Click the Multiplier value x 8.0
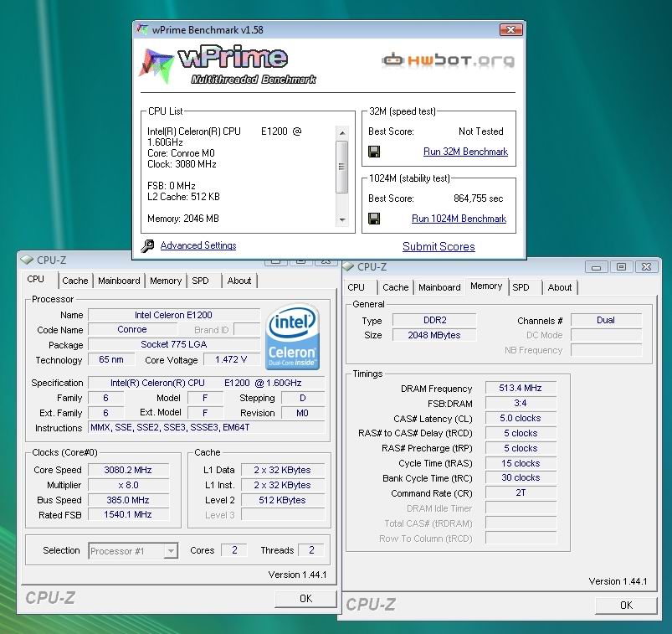Image resolution: width=672 pixels, height=634 pixels. (128, 485)
